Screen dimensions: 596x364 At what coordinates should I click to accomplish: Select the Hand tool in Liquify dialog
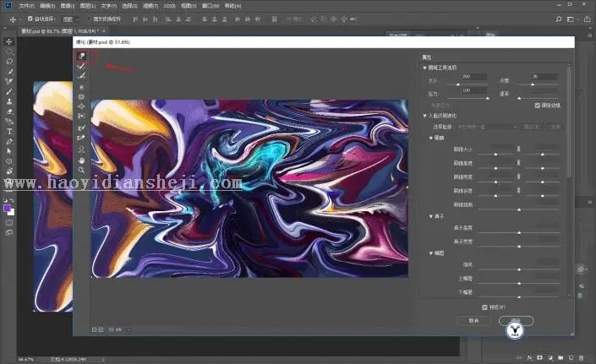[x=81, y=160]
